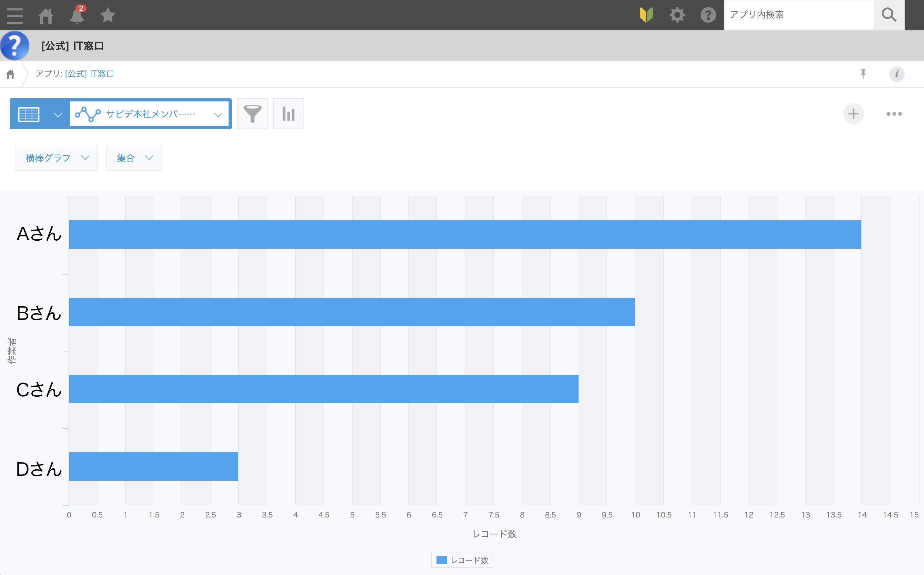Show app info via the i icon

pyautogui.click(x=897, y=74)
